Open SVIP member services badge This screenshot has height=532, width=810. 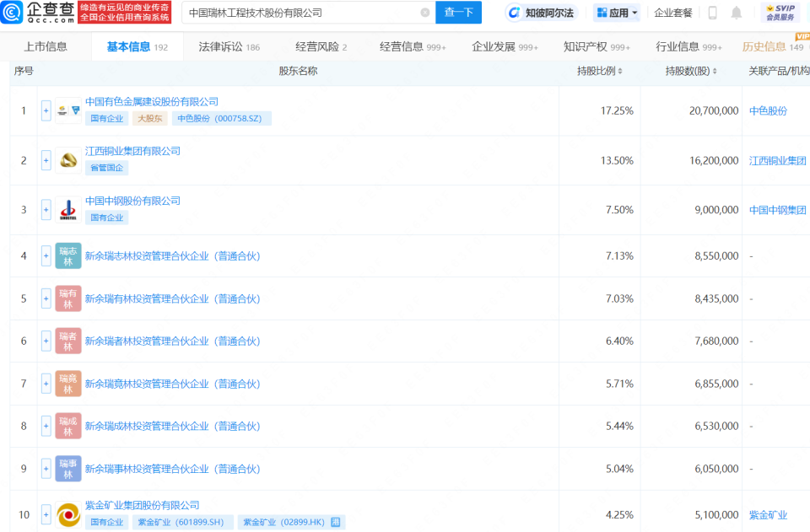780,13
